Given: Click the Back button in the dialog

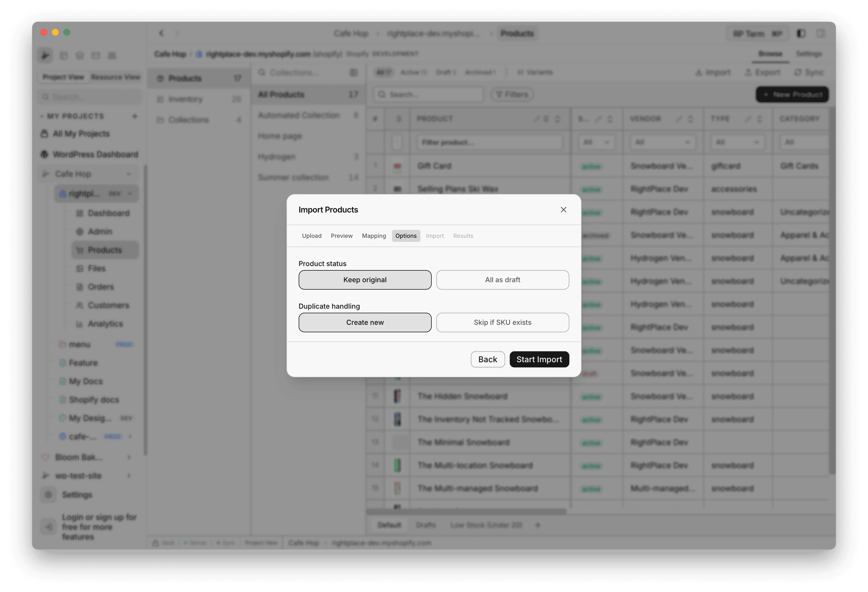Looking at the screenshot, I should [x=487, y=359].
